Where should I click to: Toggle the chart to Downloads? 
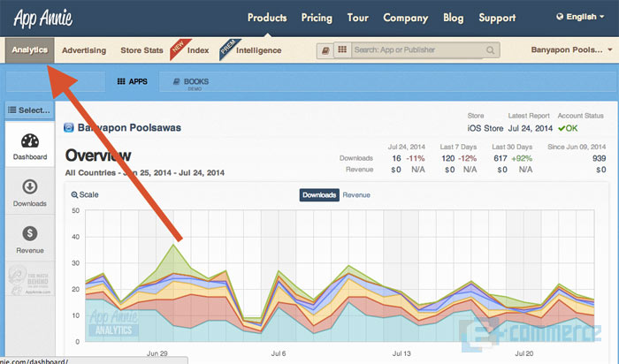[x=319, y=195]
